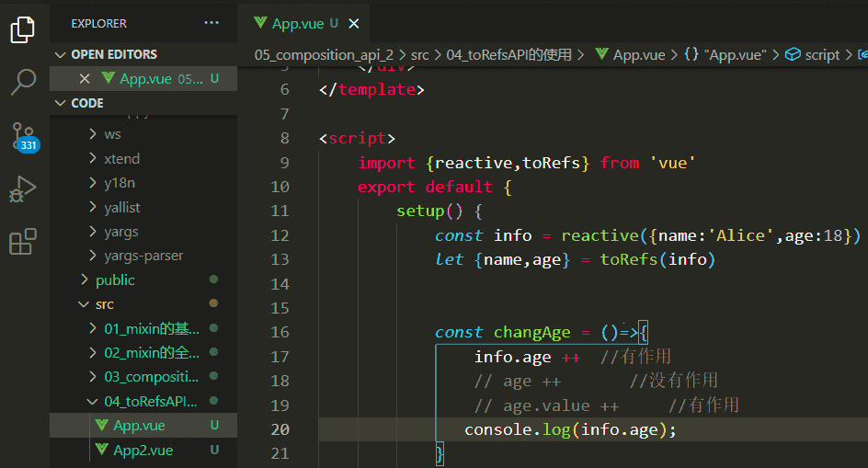
Task: Click console.log(info.age) statement
Action: 570,429
